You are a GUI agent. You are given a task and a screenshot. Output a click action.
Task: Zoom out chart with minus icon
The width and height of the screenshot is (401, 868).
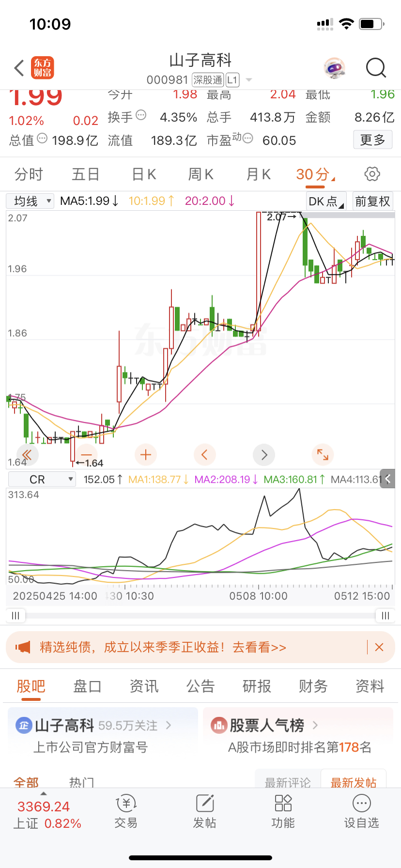coord(86,455)
